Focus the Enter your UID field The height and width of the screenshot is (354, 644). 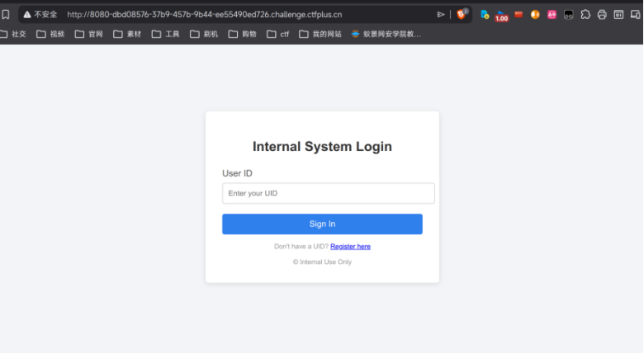point(328,193)
